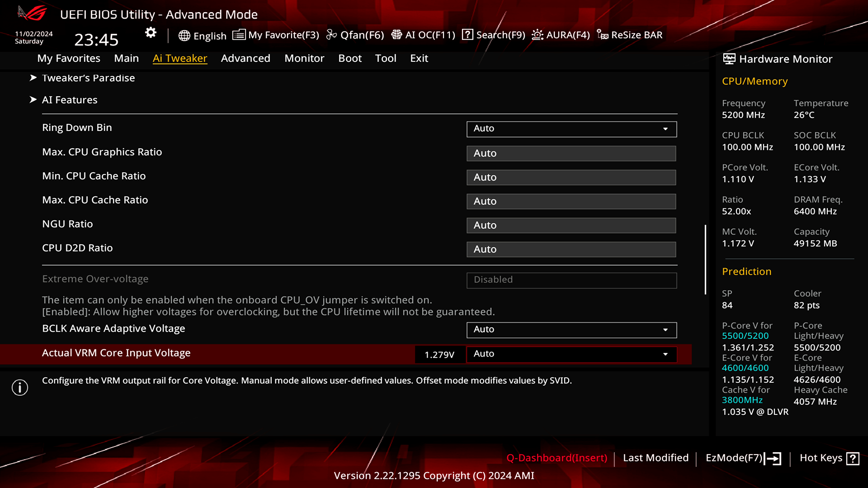
Task: Click the English language globe icon
Action: pyautogui.click(x=184, y=36)
